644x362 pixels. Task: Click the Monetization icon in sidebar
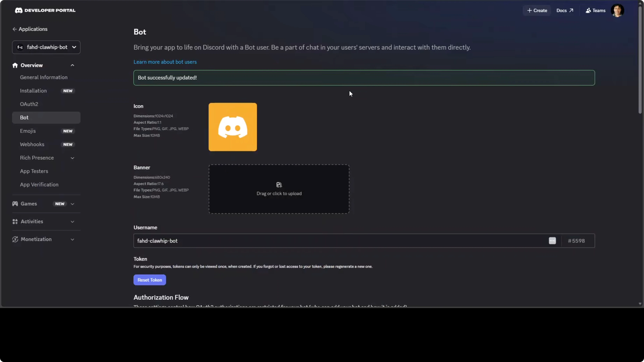[15, 239]
